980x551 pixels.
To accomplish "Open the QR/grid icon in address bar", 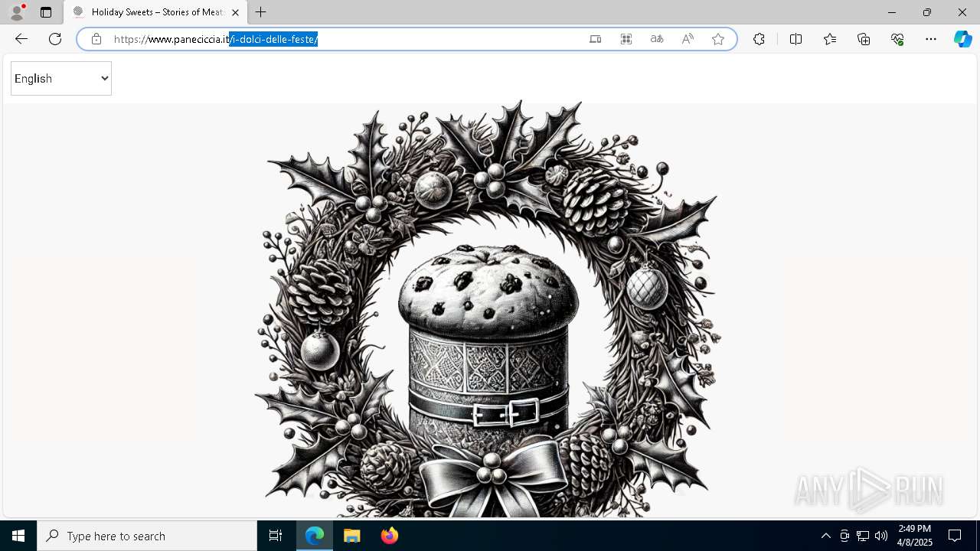I will click(x=626, y=39).
